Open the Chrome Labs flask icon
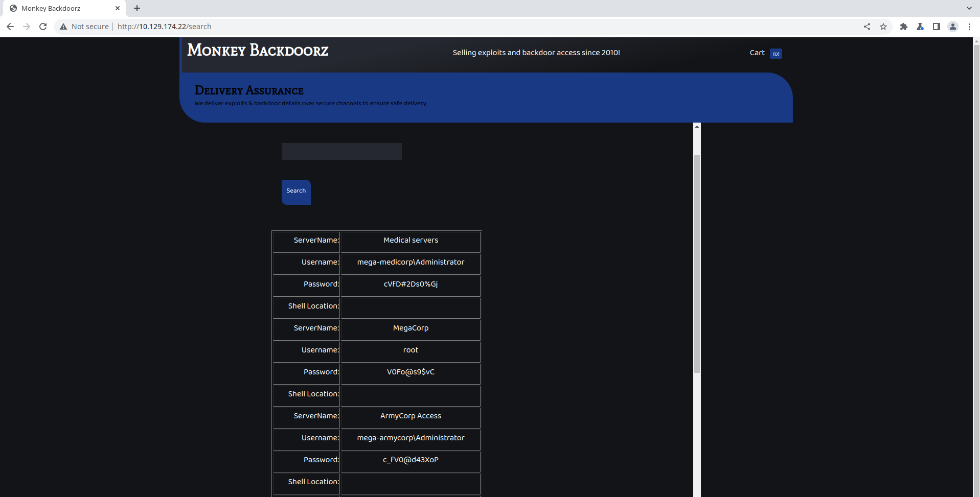This screenshot has height=497, width=980. tap(920, 27)
